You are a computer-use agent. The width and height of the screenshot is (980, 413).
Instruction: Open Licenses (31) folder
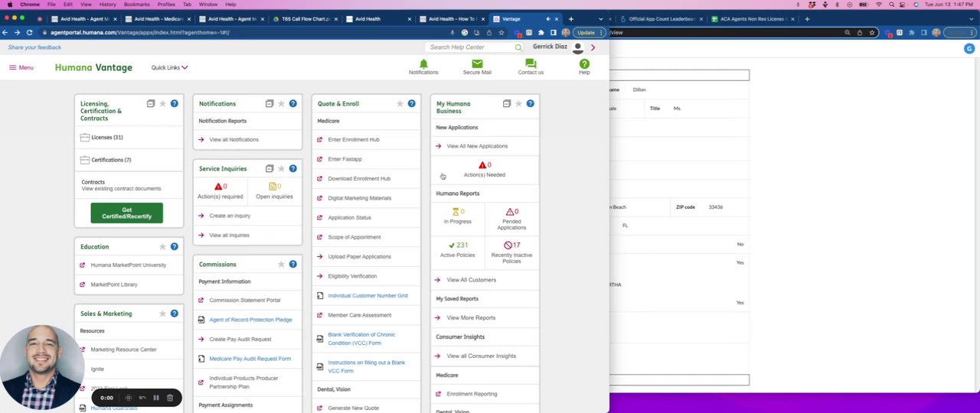pyautogui.click(x=101, y=137)
